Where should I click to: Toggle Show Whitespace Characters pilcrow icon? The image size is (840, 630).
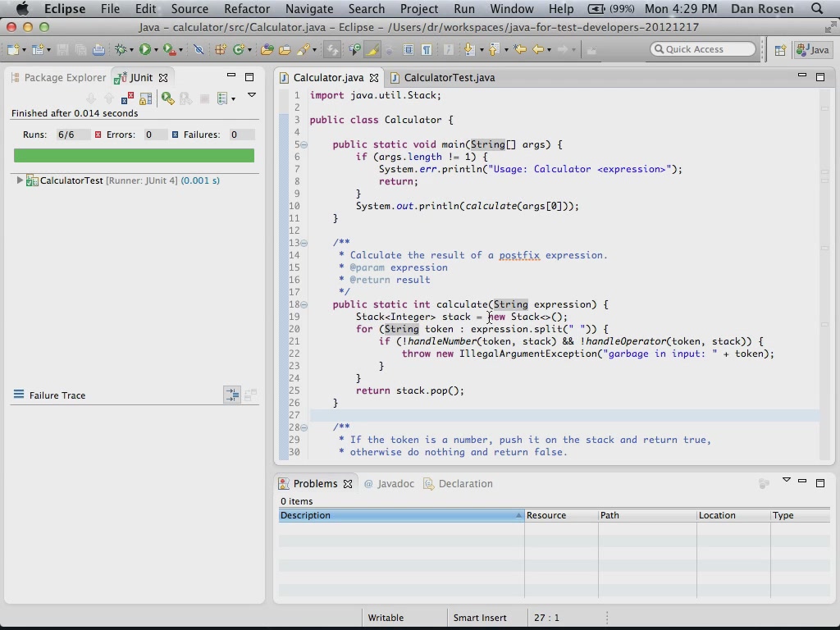[x=427, y=50]
